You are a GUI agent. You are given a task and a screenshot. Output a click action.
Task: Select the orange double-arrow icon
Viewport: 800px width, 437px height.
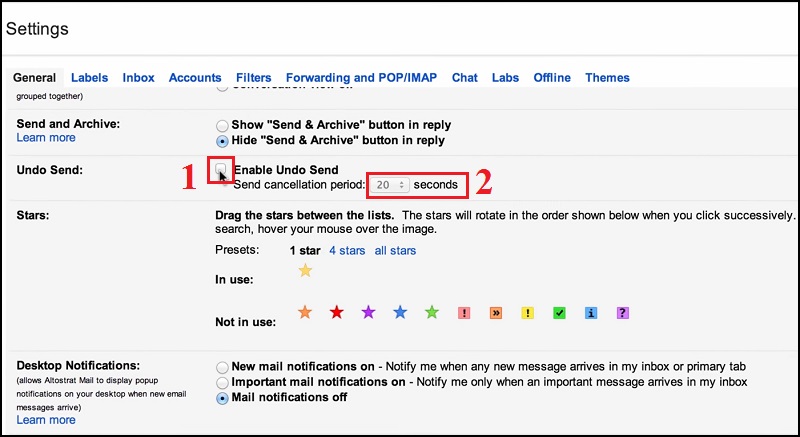point(495,313)
